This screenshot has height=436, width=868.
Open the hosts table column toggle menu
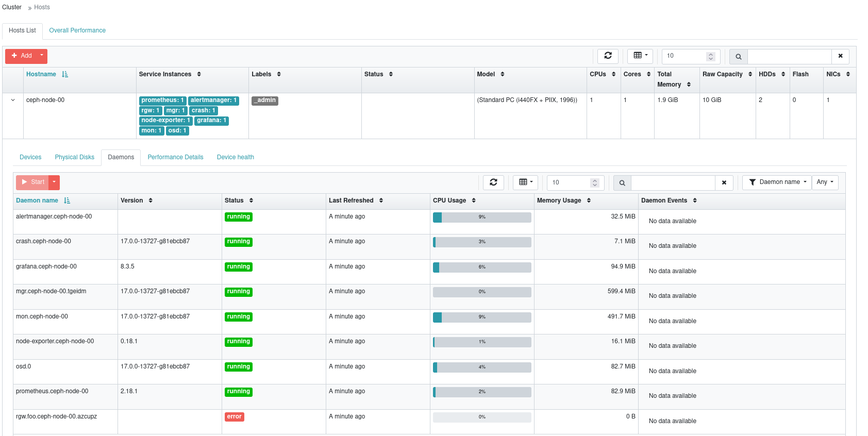coord(640,56)
